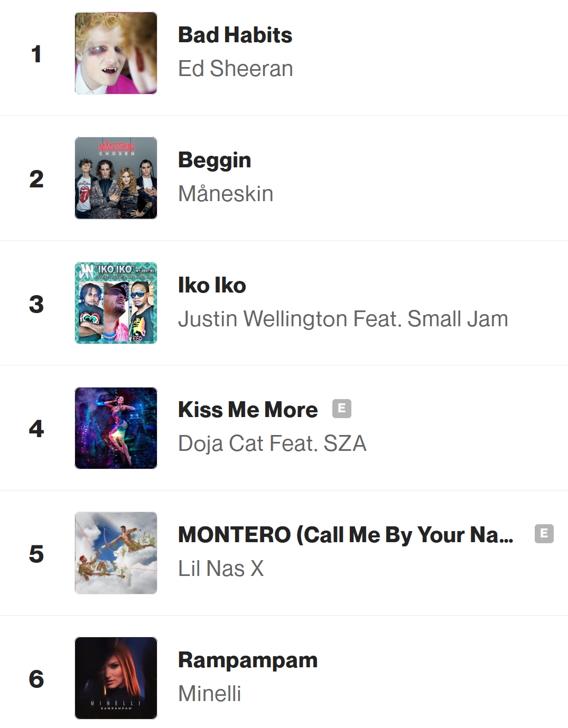Click the explicit badge beside MONTERO
Image resolution: width=568 pixels, height=728 pixels.
tap(544, 533)
